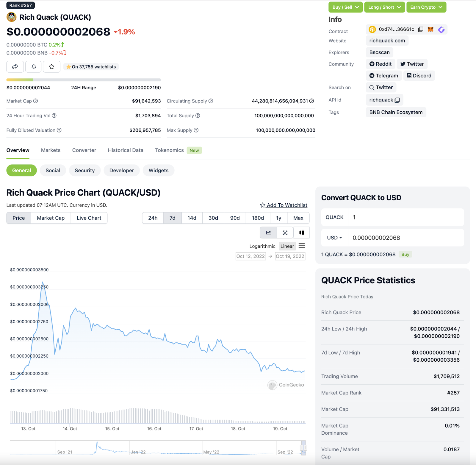This screenshot has width=476, height=465.
Task: Click the USD value input field
Action: click(406, 238)
